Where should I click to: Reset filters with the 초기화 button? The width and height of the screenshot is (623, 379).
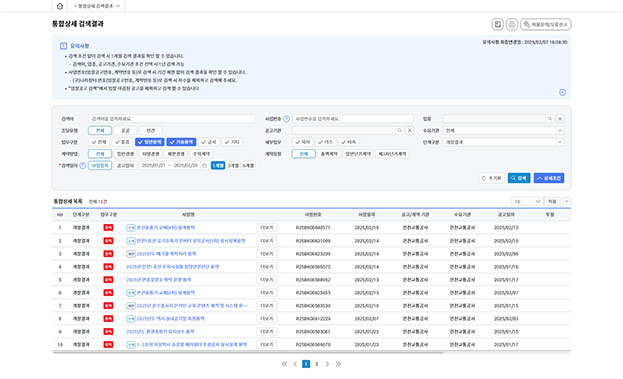pyautogui.click(x=491, y=178)
